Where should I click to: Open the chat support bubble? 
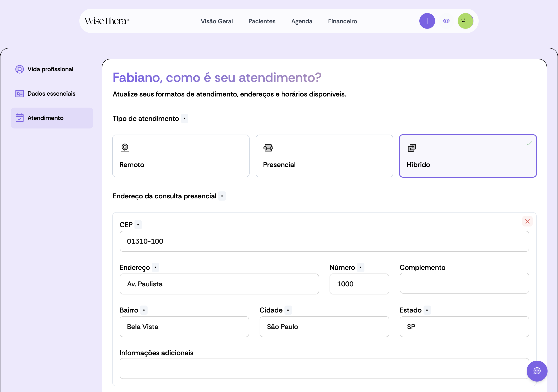click(x=536, y=371)
